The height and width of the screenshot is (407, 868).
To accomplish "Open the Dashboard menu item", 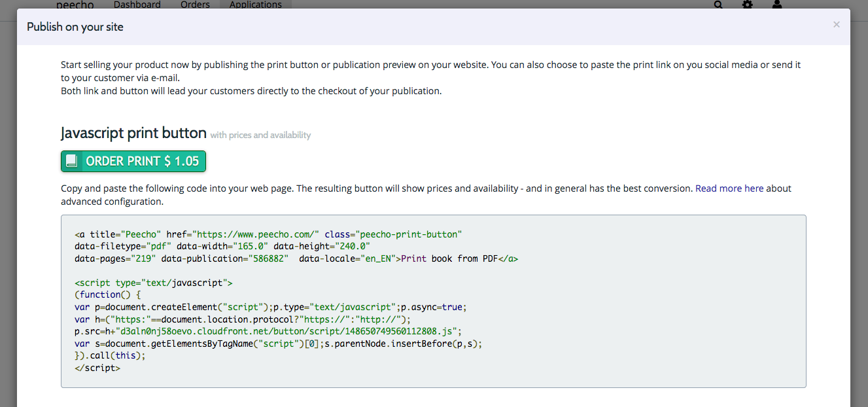I will [137, 5].
